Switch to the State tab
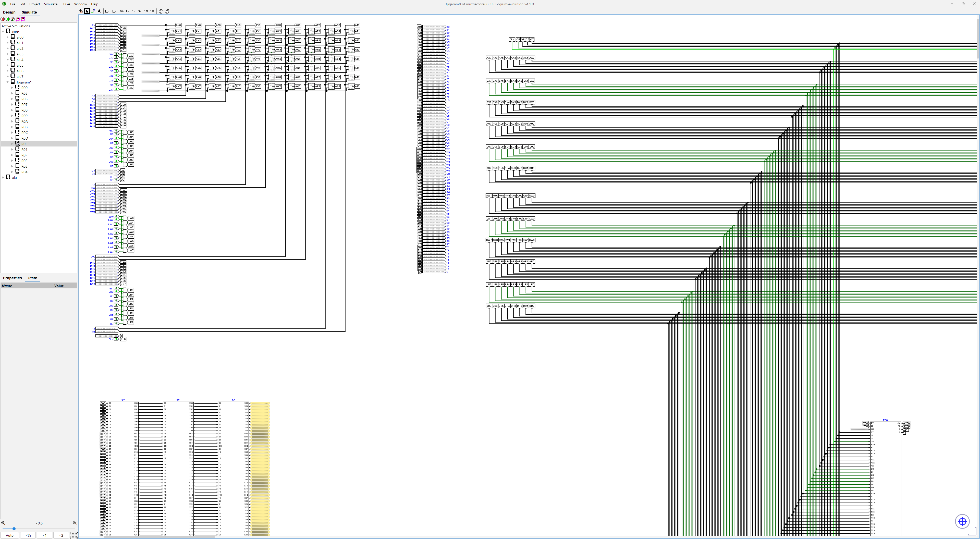This screenshot has width=980, height=539. (x=33, y=278)
